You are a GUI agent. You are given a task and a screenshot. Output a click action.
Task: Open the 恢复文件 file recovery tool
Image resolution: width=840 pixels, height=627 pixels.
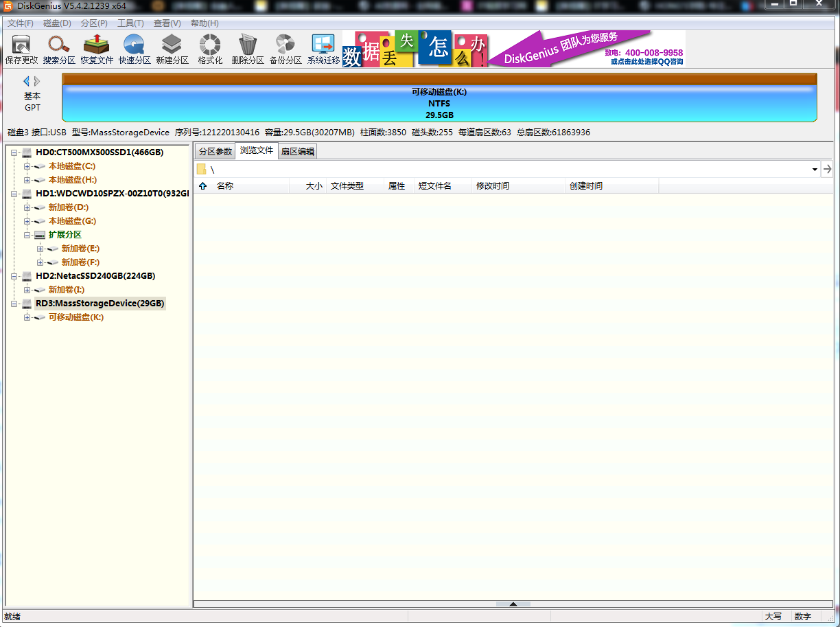click(97, 49)
